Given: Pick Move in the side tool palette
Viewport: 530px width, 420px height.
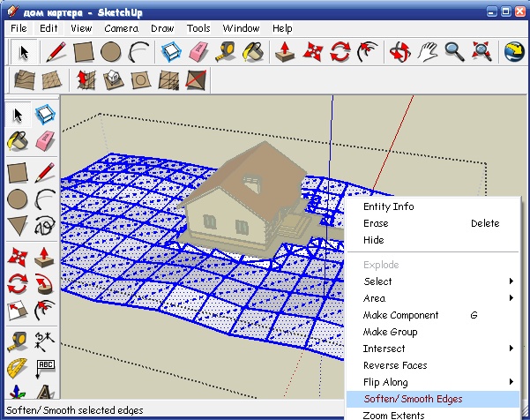Looking at the screenshot, I should pos(18,257).
